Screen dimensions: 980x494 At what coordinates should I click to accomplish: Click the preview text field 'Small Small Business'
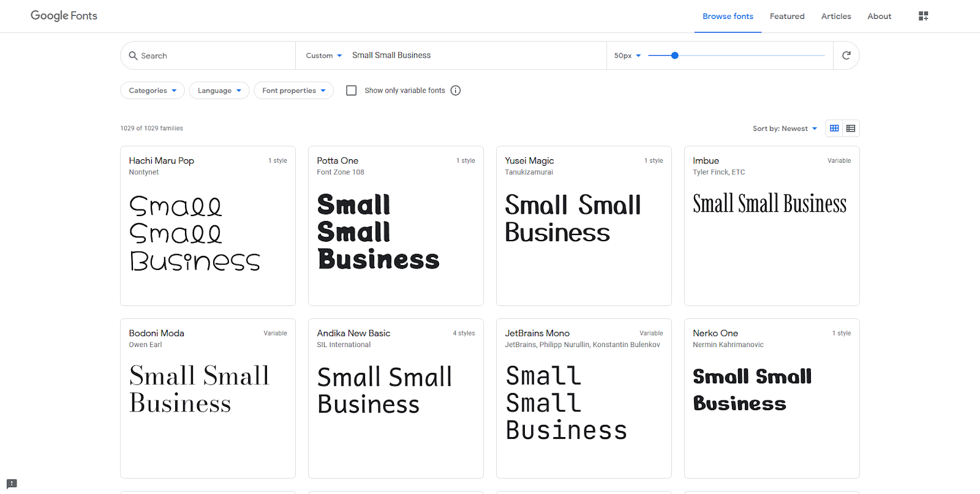pyautogui.click(x=477, y=56)
